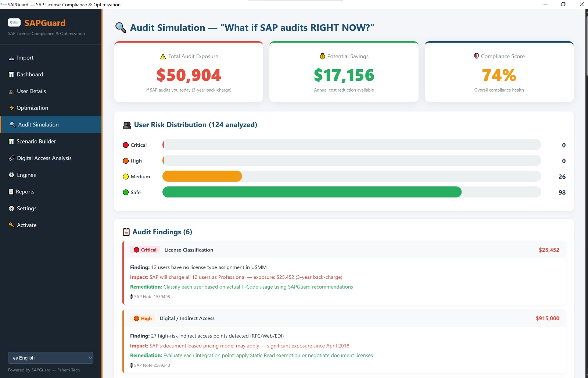Open the Reports page
The width and height of the screenshot is (588, 378).
coord(51,192)
